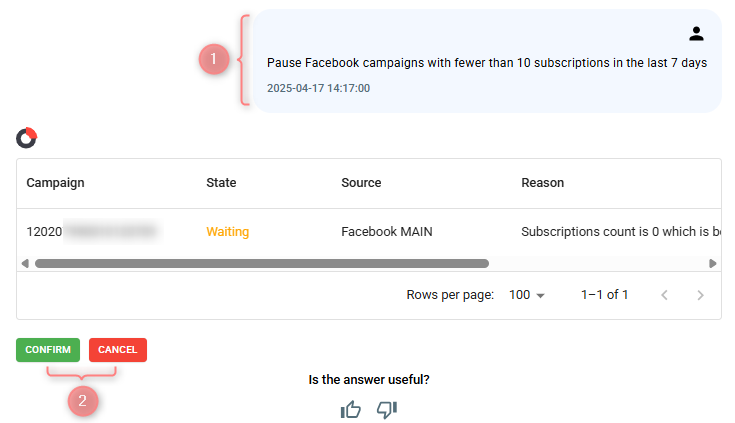Viewport: 735px width, 423px height.
Task: Click the Facebook MAIN source cell
Action: point(387,232)
